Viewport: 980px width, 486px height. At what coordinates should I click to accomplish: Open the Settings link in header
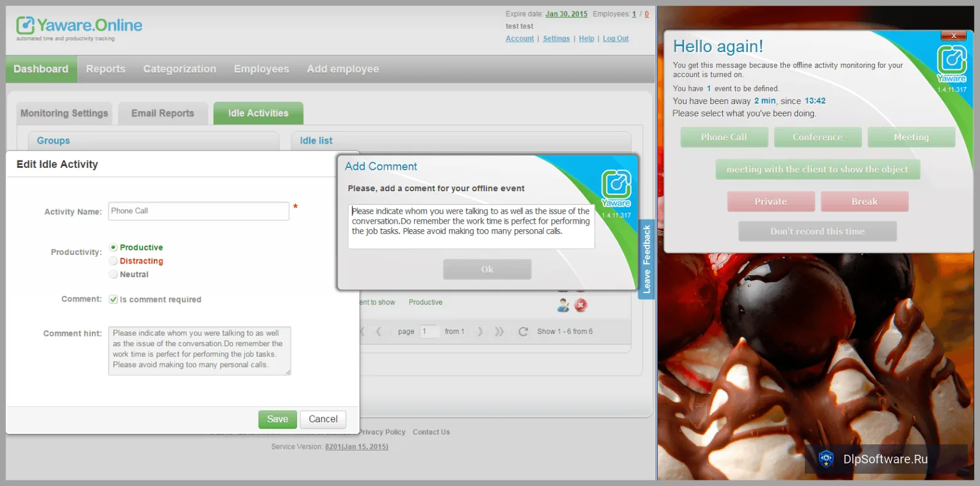[556, 39]
